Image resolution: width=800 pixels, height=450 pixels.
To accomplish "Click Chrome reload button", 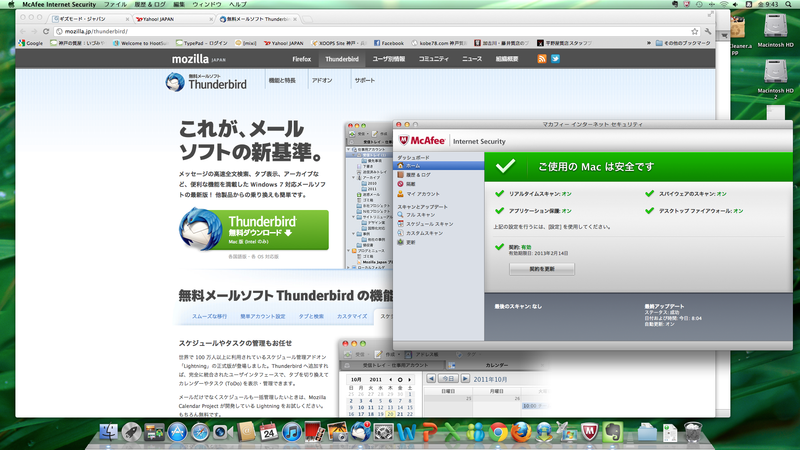I will click(46, 31).
